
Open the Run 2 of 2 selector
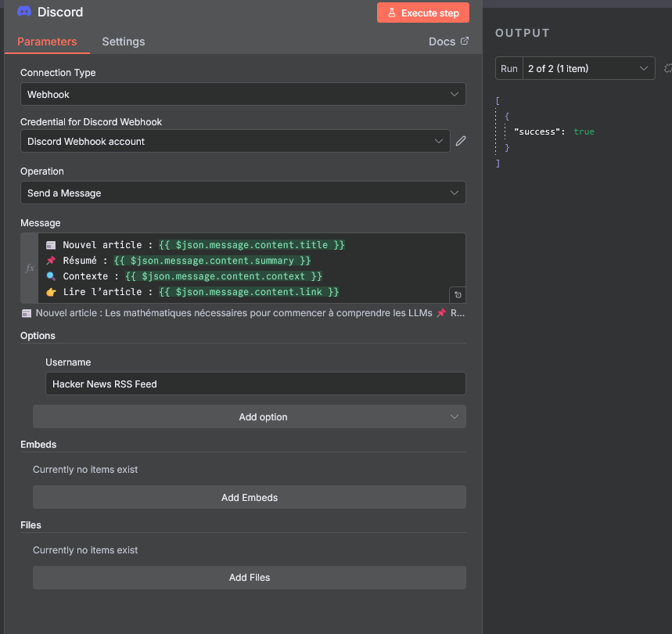click(x=587, y=68)
